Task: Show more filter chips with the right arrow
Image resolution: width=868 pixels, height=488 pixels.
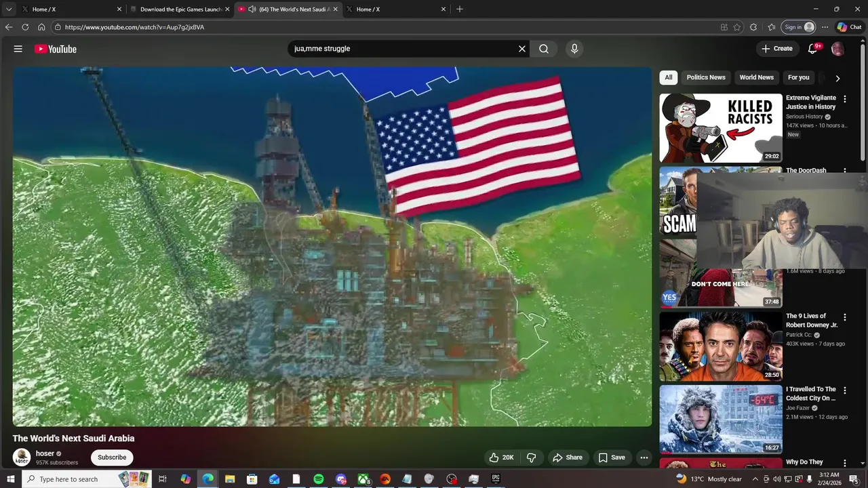Action: pos(837,78)
